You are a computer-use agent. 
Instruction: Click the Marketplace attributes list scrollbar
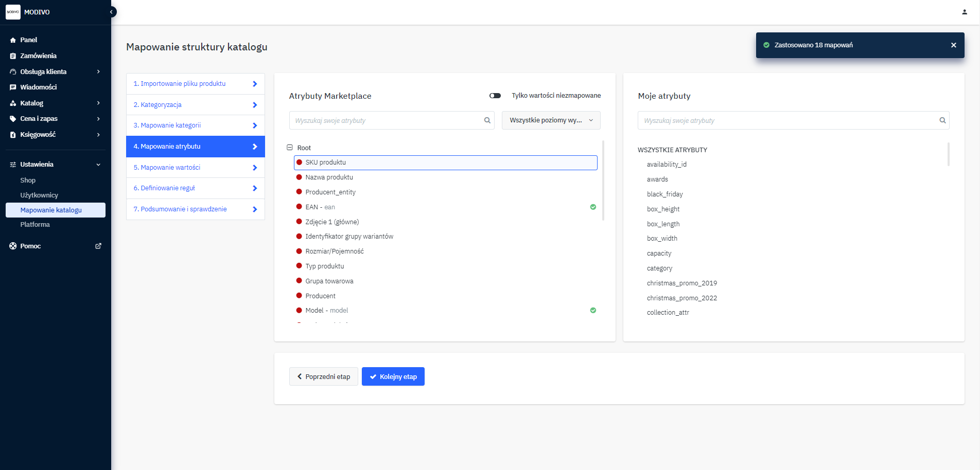603,180
